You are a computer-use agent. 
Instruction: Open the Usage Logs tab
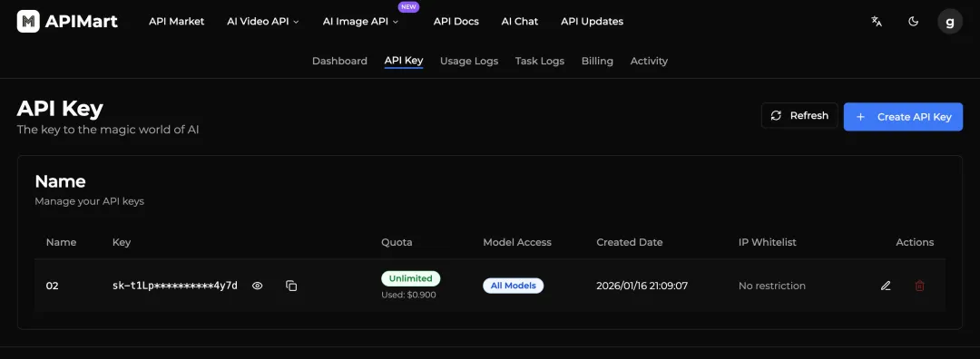point(469,61)
